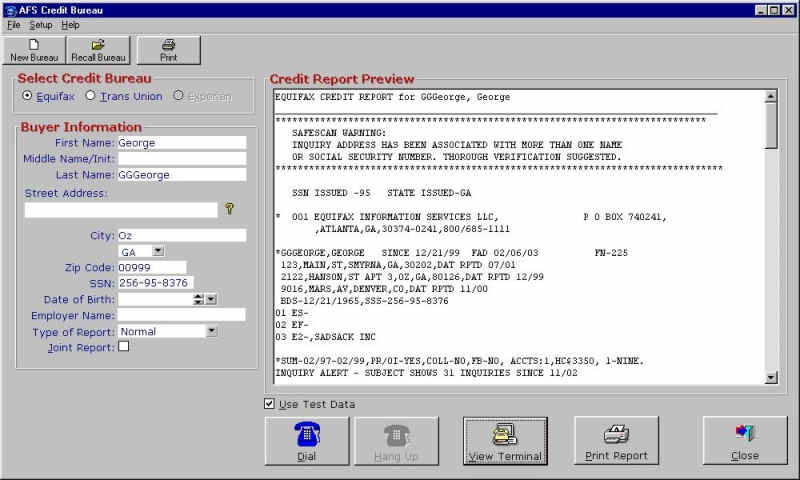Click the report preview scroll-up arrow
Image resolution: width=800 pixels, height=480 pixels.
coord(771,96)
